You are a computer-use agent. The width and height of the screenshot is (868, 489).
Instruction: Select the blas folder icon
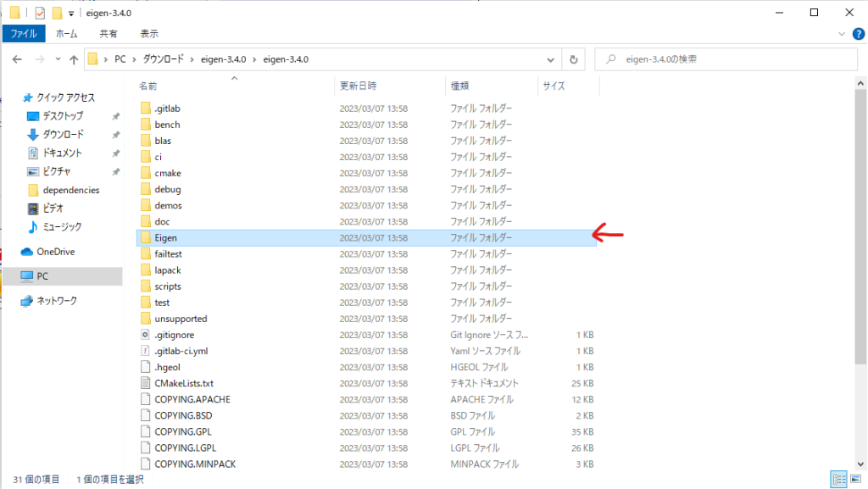click(146, 141)
